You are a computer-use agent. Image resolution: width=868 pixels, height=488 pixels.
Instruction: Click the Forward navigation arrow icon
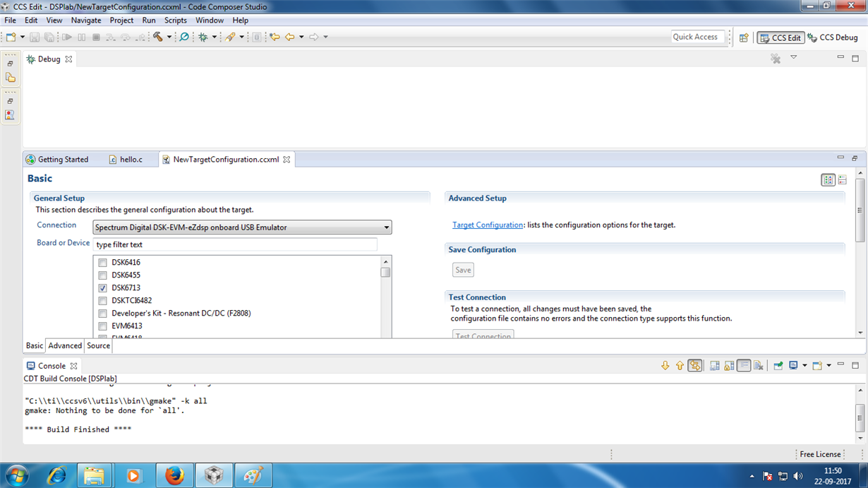[314, 37]
